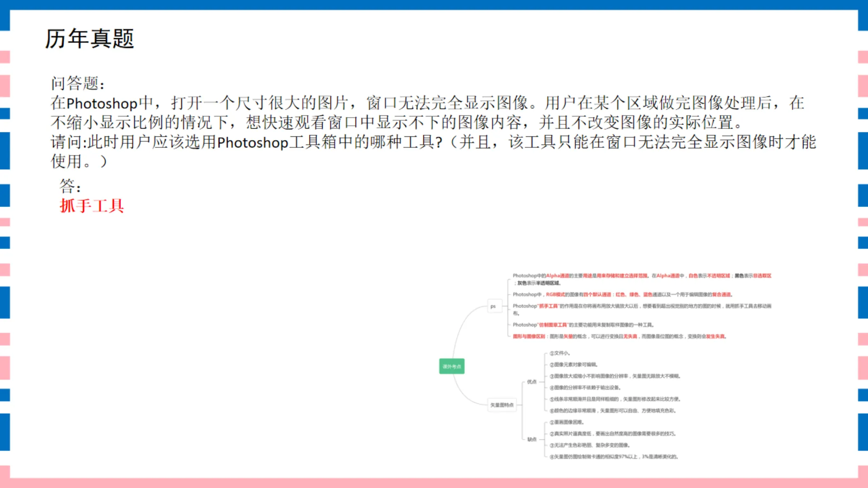868x488 pixels.
Task: Click advantage item ⑤ about 线条
Action: (x=615, y=399)
